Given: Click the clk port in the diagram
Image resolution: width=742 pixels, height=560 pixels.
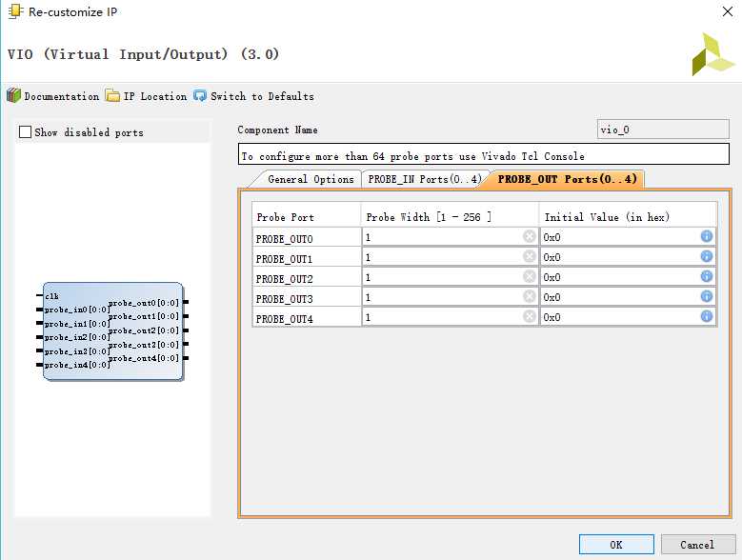Looking at the screenshot, I should click(51, 296).
